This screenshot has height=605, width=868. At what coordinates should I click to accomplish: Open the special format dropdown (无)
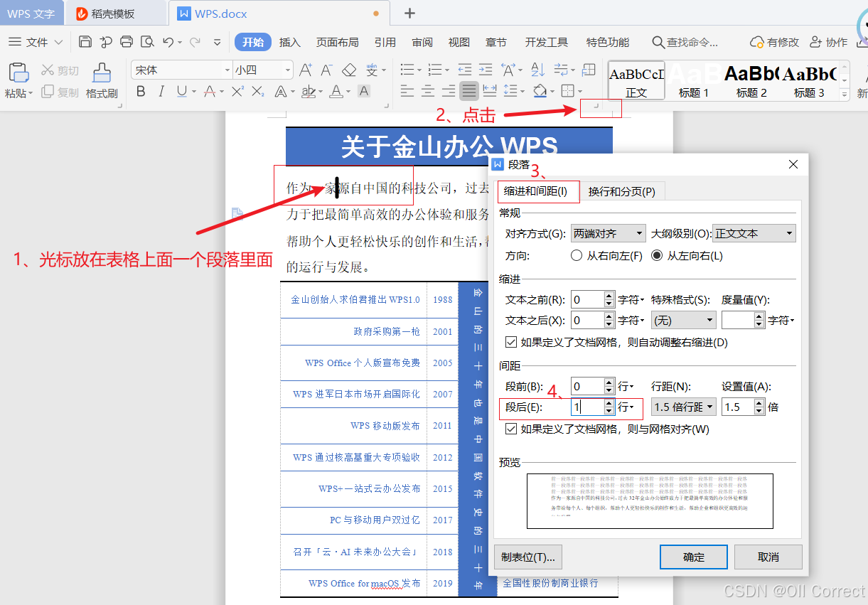coord(683,321)
